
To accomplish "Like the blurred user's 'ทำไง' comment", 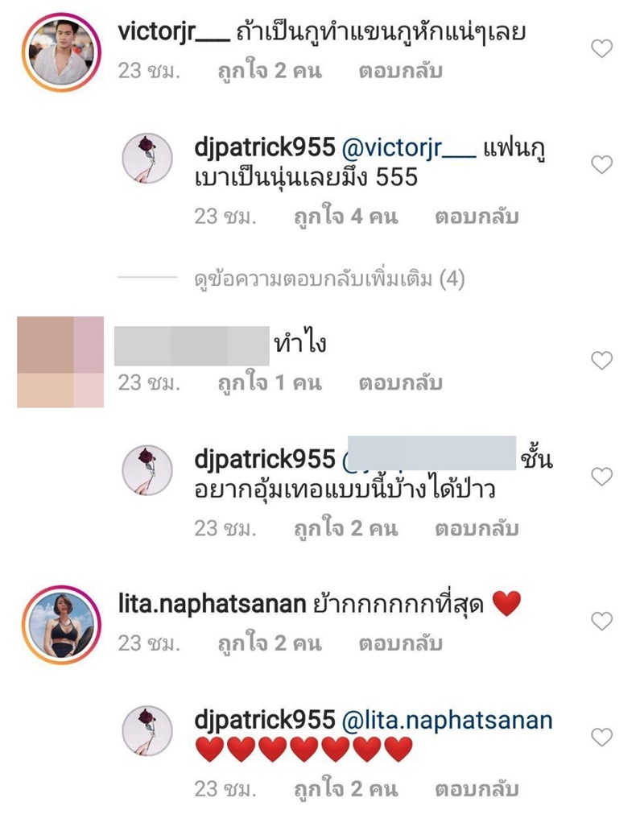I will (602, 361).
